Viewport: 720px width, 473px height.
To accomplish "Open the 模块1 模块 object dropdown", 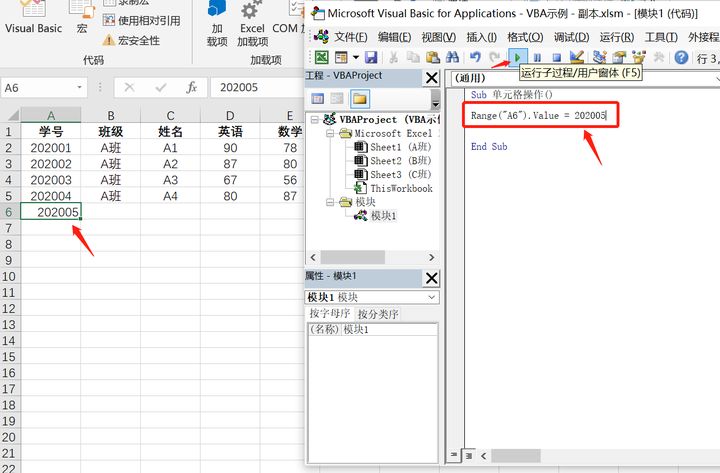I will click(x=431, y=298).
